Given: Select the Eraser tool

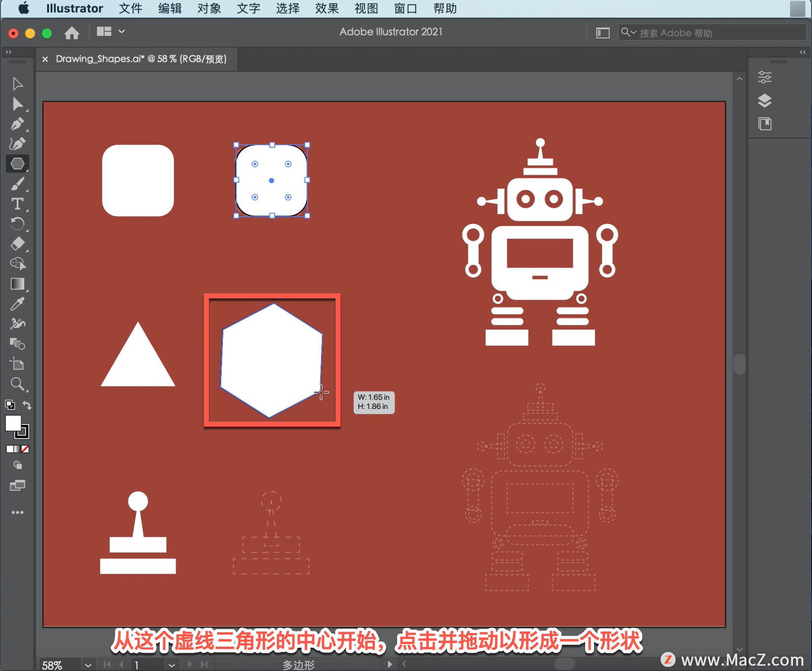Looking at the screenshot, I should pos(17,244).
